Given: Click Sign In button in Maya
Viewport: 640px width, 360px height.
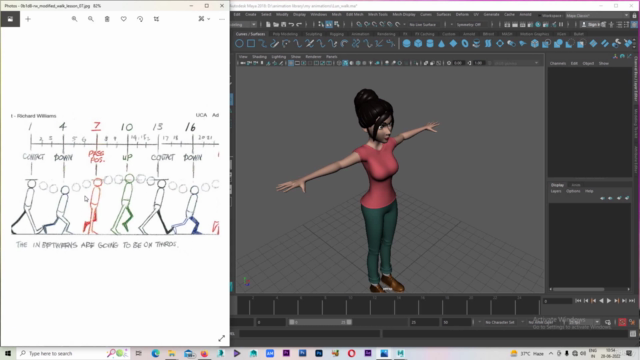Looking at the screenshot, I should tap(592, 24).
